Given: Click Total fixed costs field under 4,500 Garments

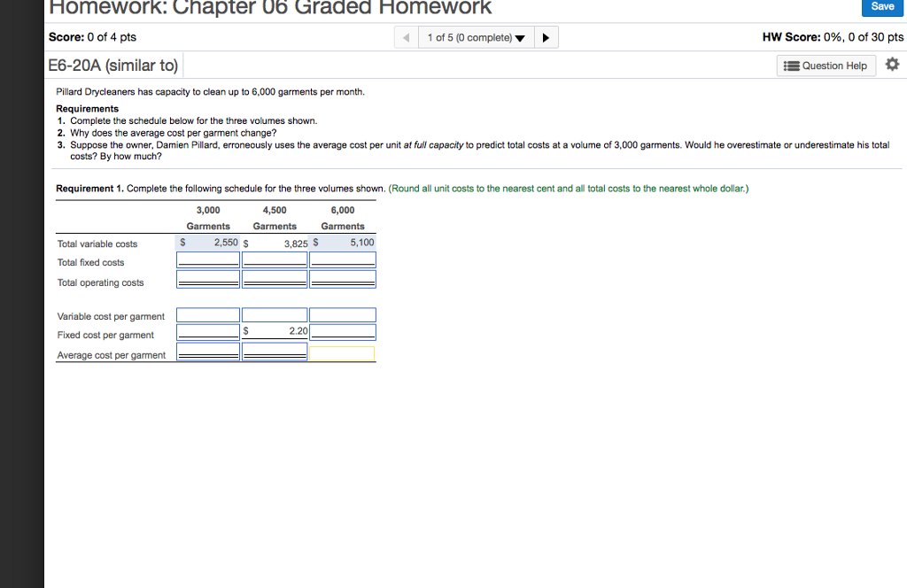Looking at the screenshot, I should (275, 259).
